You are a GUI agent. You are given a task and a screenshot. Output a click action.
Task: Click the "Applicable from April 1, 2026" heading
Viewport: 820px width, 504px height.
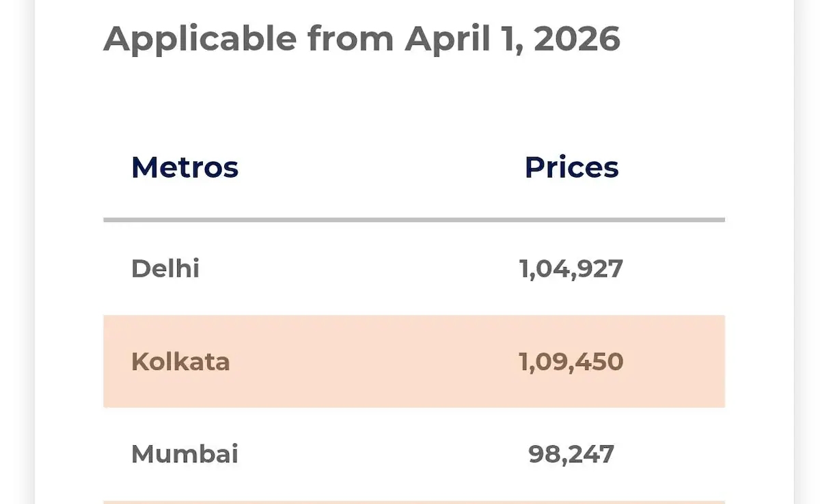pyautogui.click(x=361, y=39)
